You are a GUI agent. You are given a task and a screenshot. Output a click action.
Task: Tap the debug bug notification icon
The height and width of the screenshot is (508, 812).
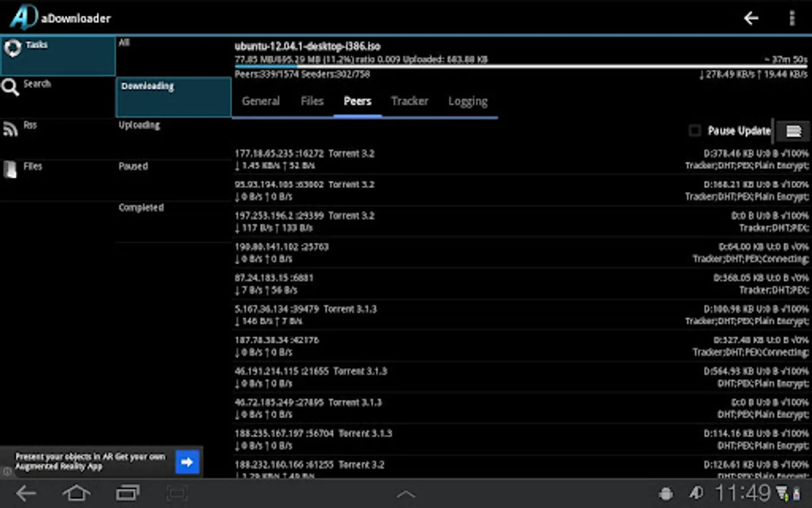[666, 494]
